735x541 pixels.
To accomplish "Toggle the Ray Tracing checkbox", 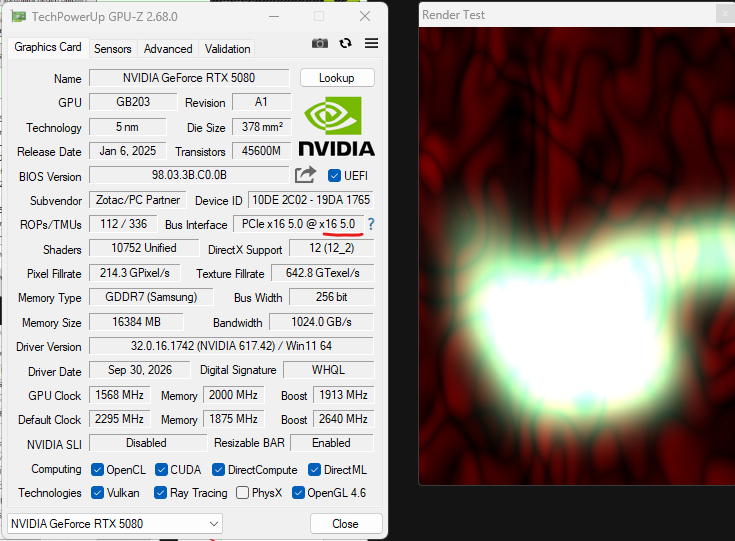I will (160, 493).
